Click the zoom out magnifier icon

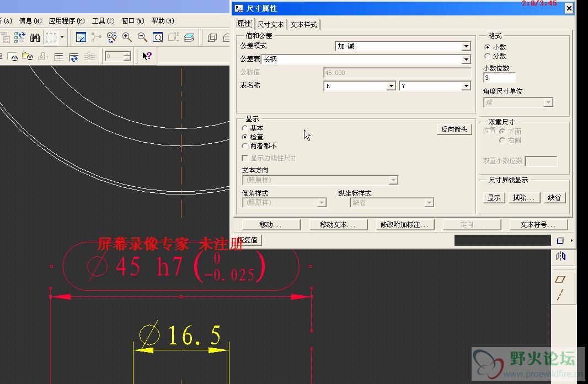[142, 37]
